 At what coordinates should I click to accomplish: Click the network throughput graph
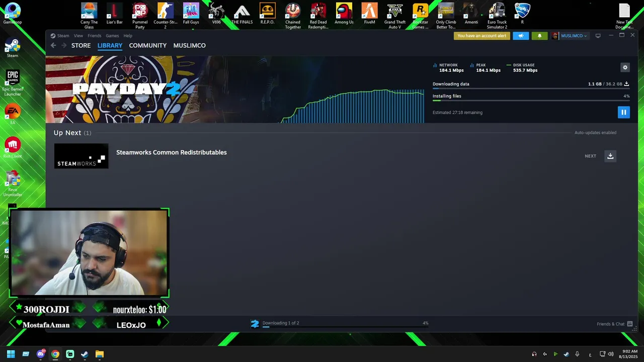click(352, 107)
